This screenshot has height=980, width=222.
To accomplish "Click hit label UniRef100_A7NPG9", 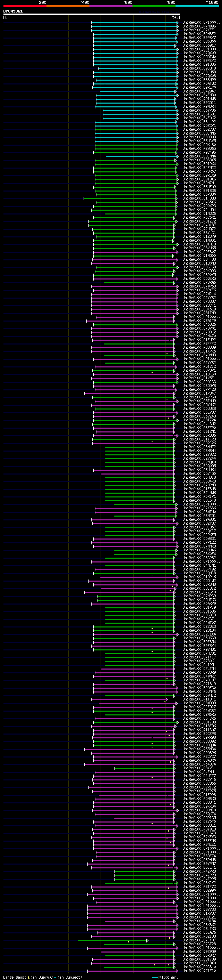I will 199,596.
